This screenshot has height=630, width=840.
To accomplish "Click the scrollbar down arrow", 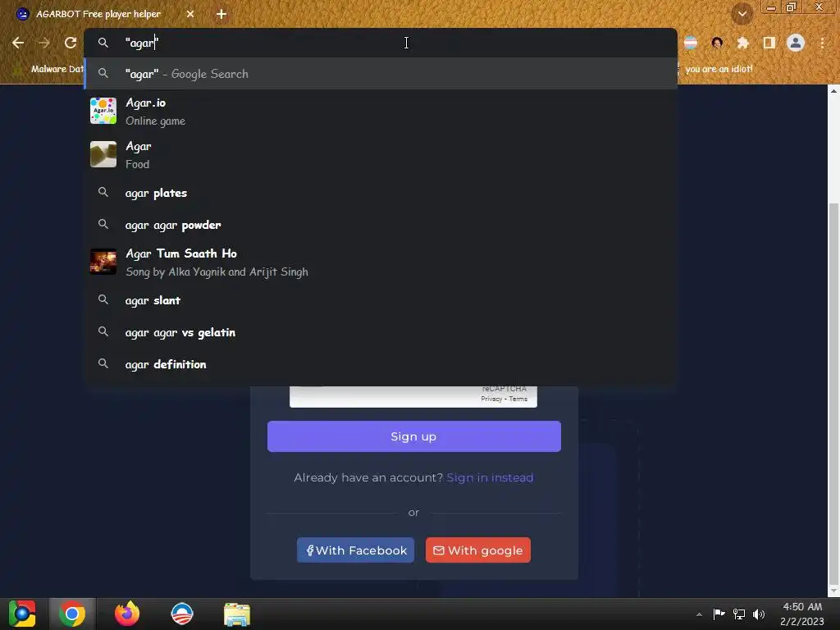I will (x=833, y=591).
